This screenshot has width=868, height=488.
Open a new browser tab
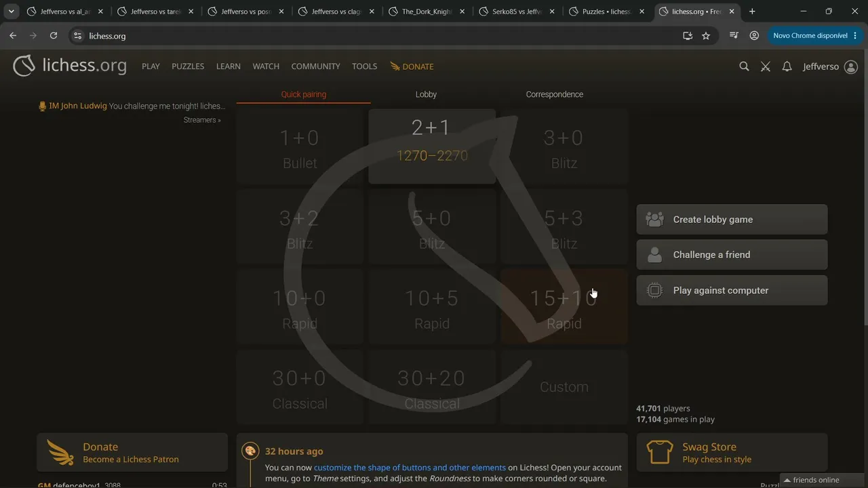(x=752, y=12)
